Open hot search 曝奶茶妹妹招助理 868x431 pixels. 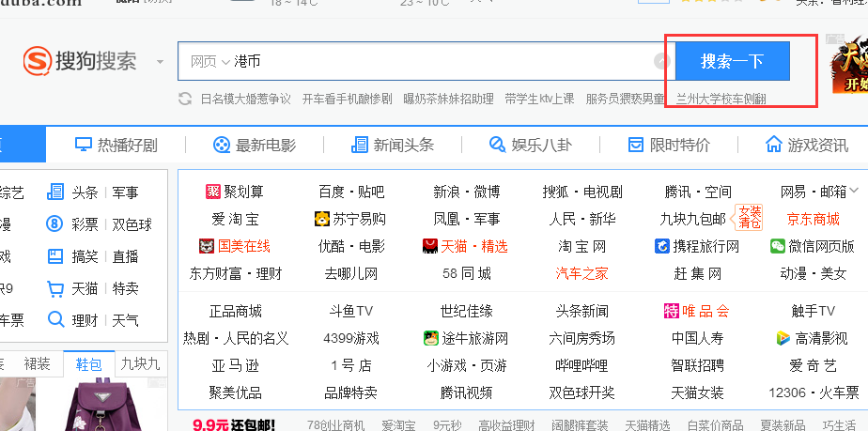tap(448, 99)
